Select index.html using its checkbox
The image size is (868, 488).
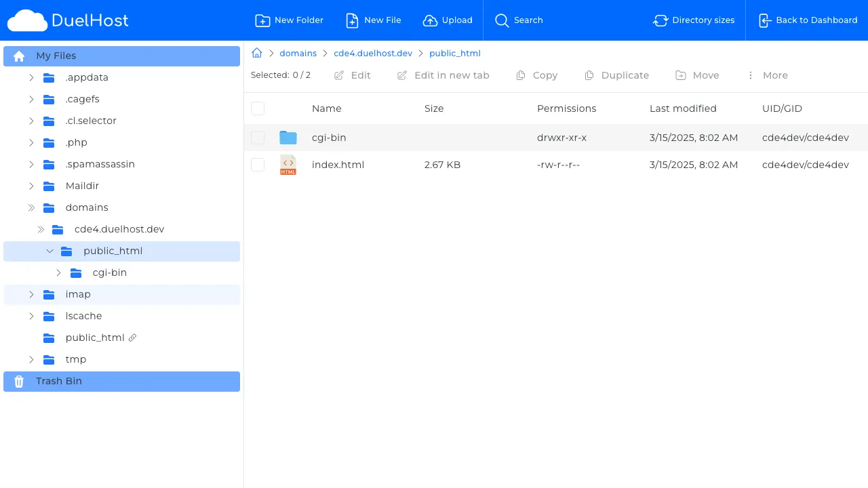(x=258, y=164)
